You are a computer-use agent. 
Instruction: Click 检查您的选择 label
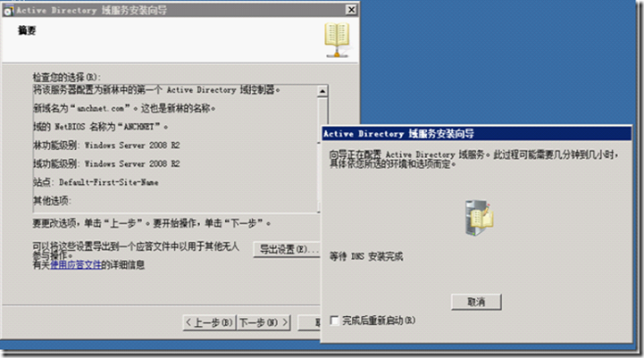coord(66,77)
